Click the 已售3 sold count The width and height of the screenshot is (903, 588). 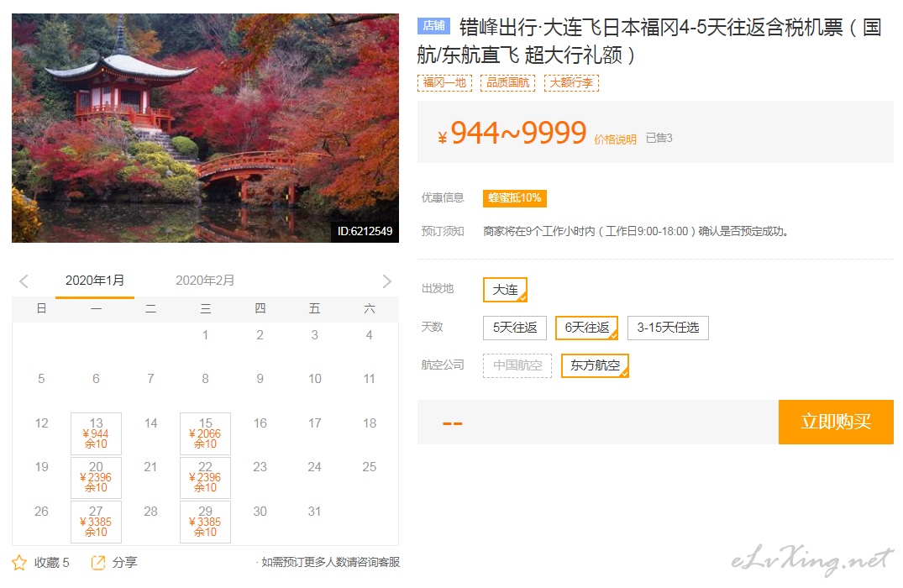click(659, 139)
